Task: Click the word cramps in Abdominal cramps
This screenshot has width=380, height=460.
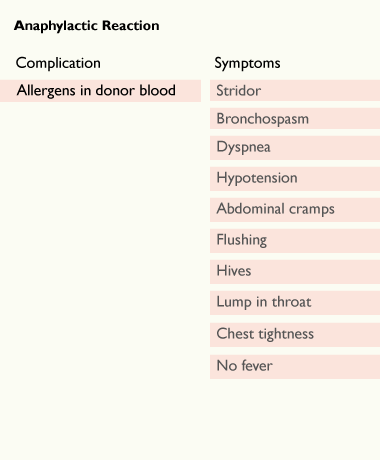Action: pos(312,210)
